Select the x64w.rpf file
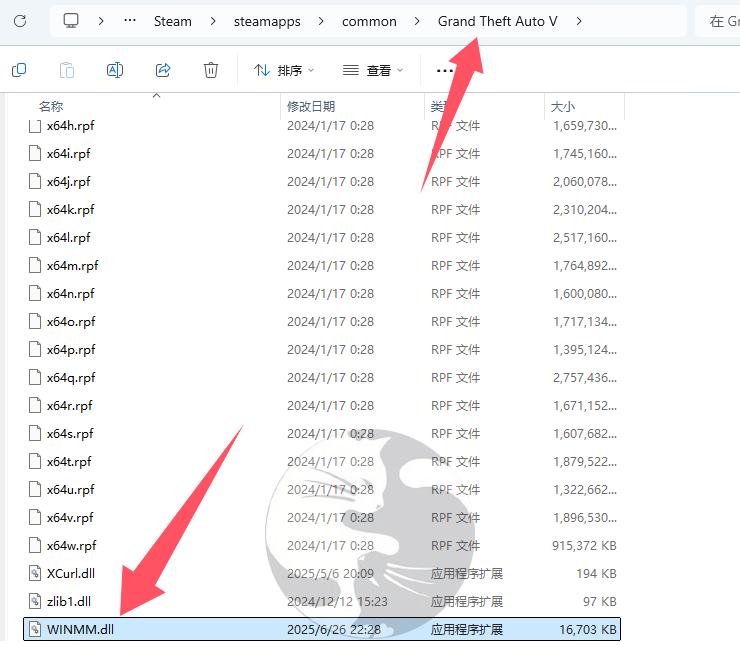The width and height of the screenshot is (740, 645). point(71,545)
